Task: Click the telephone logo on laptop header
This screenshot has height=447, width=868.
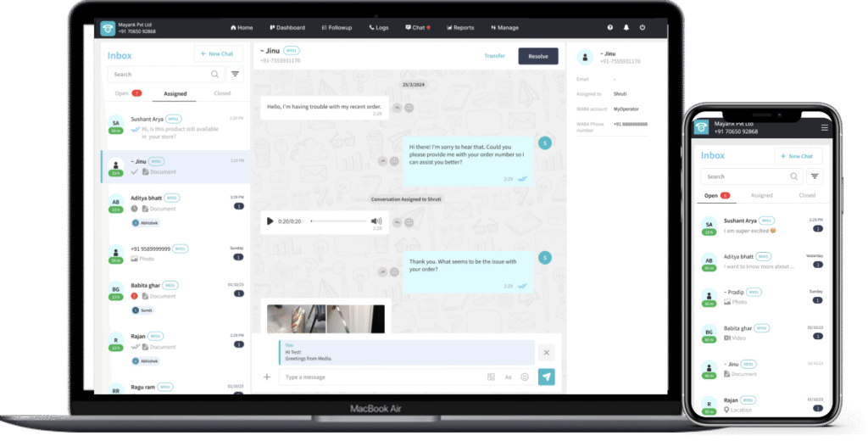Action: click(x=108, y=28)
